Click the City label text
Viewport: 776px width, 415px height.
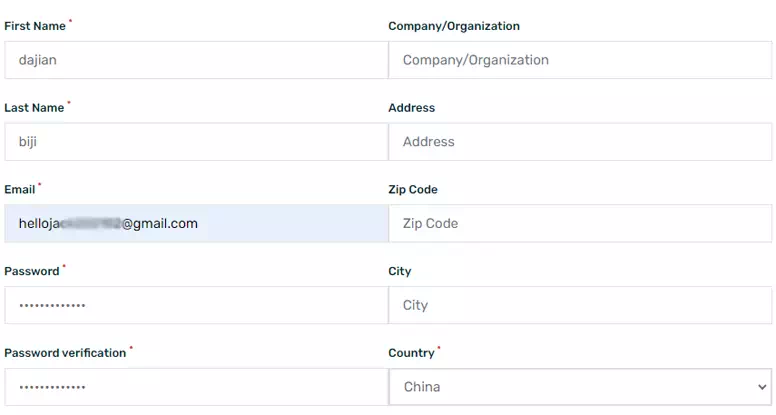[399, 271]
